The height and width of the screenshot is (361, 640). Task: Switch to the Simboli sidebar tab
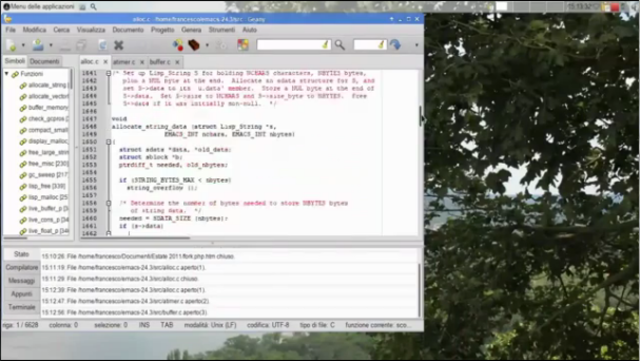point(15,61)
